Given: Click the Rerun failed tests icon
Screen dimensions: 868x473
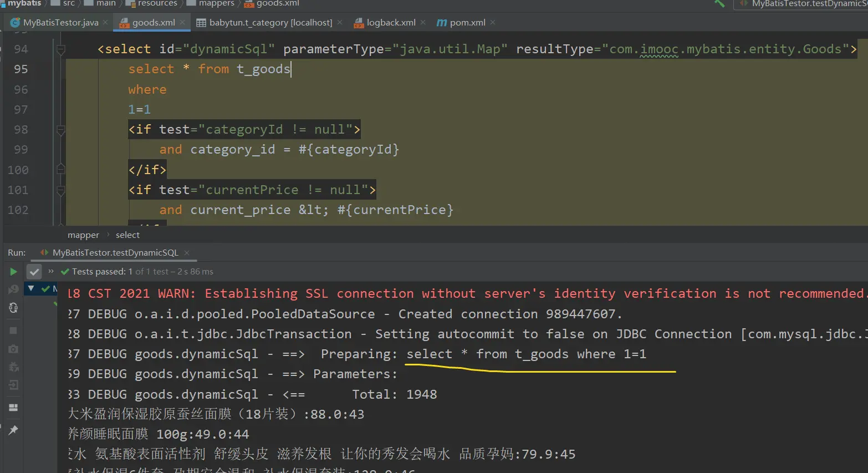Looking at the screenshot, I should coord(13,289).
